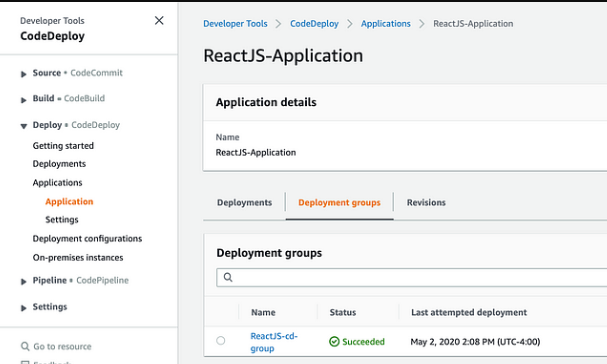The height and width of the screenshot is (364, 607).
Task: Open the ReactJS-cd-group deployment group link
Action: (274, 342)
